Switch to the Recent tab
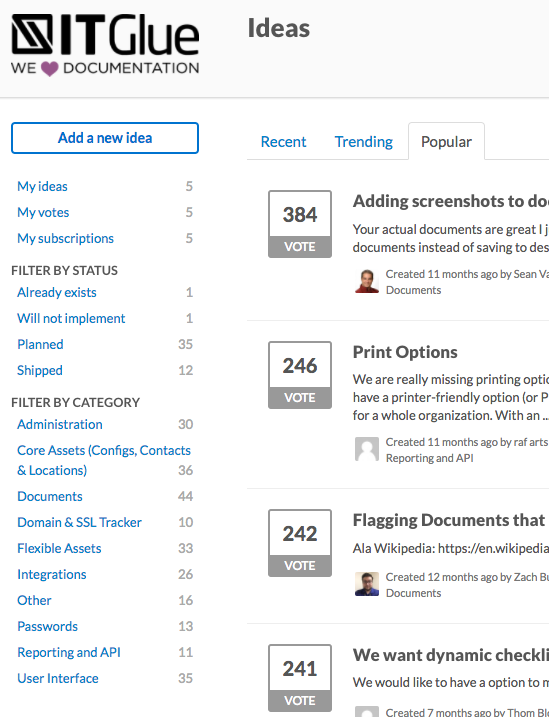This screenshot has height=717, width=549. 283,142
